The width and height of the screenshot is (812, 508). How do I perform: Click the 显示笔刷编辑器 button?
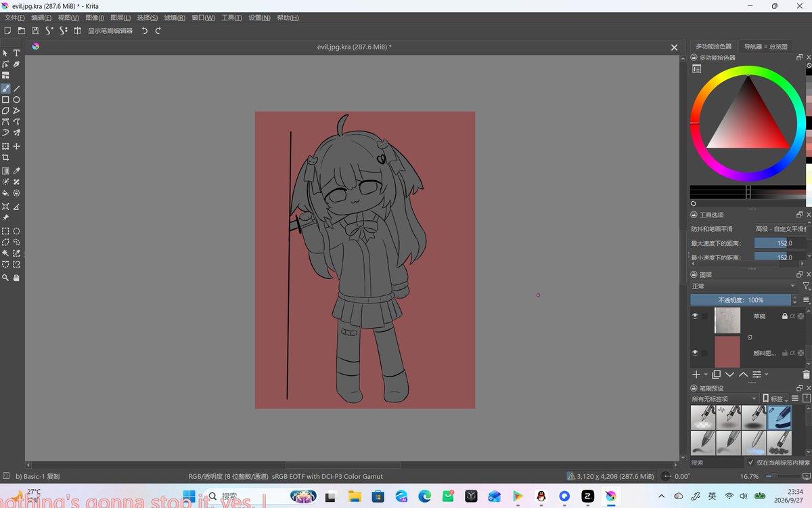(x=110, y=30)
